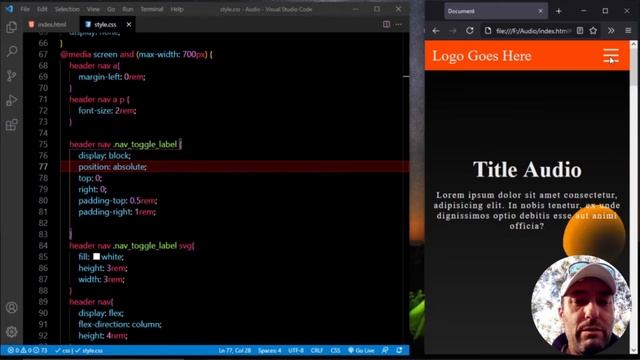Image resolution: width=640 pixels, height=360 pixels.
Task: Open the browser toolbar overflow chevron
Action: tap(611, 31)
